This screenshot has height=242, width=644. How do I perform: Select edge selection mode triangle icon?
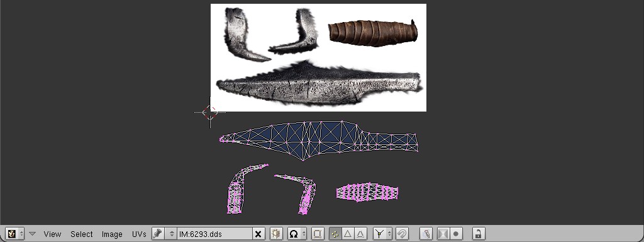coord(347,234)
